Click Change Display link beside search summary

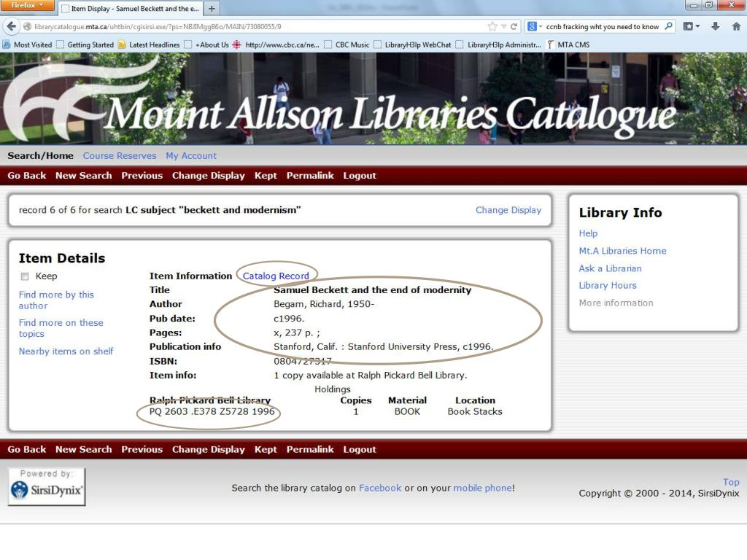coord(508,210)
